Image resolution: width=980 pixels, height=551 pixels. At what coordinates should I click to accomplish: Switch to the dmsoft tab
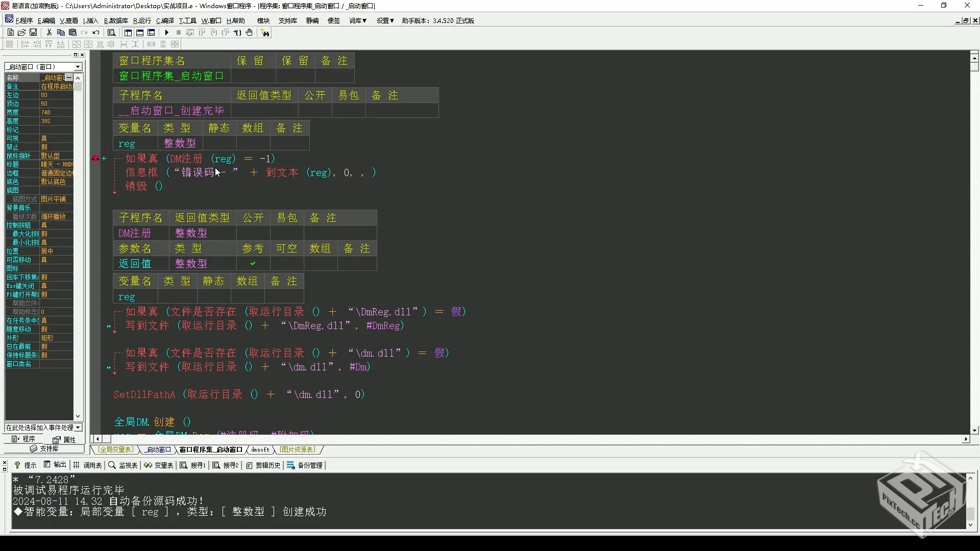click(261, 450)
